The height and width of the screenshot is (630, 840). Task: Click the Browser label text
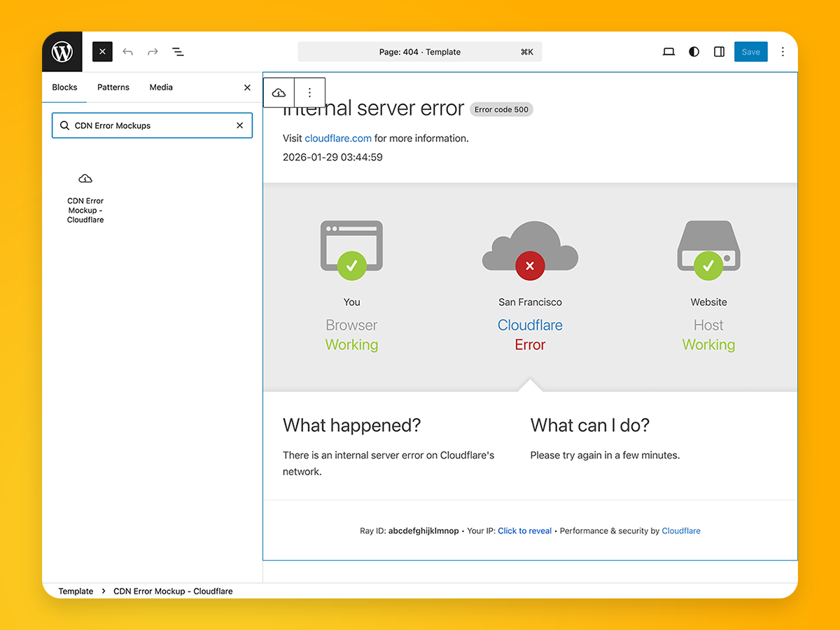coord(351,325)
